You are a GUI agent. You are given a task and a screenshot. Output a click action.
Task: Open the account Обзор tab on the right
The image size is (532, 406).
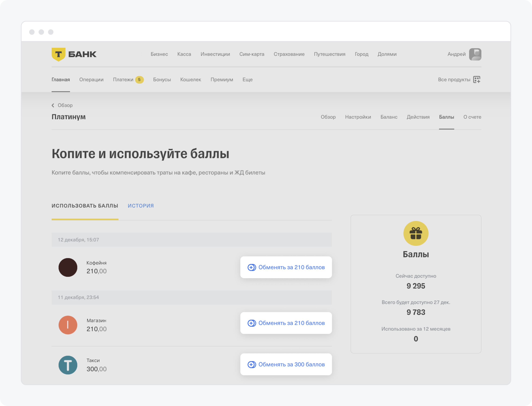pyautogui.click(x=328, y=117)
